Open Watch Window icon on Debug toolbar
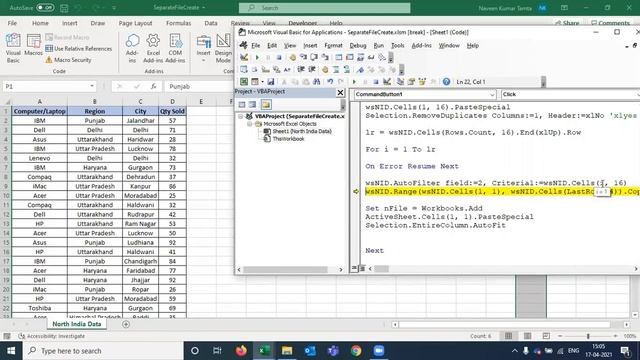Image resolution: width=640 pixels, height=360 pixels. tap(360, 57)
